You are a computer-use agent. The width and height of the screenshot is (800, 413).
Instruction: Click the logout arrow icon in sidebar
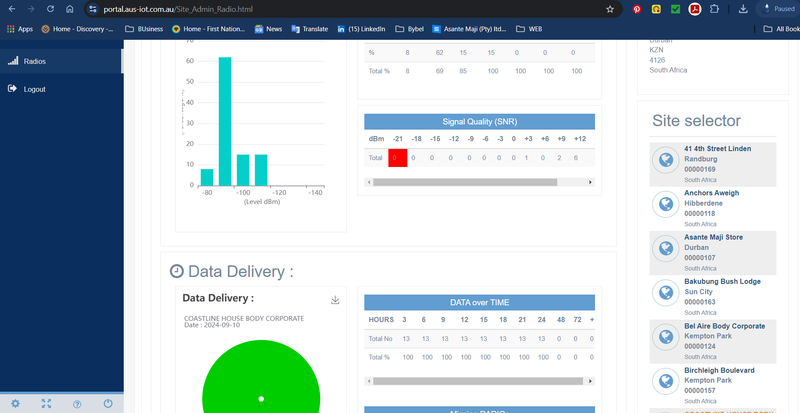(x=12, y=89)
